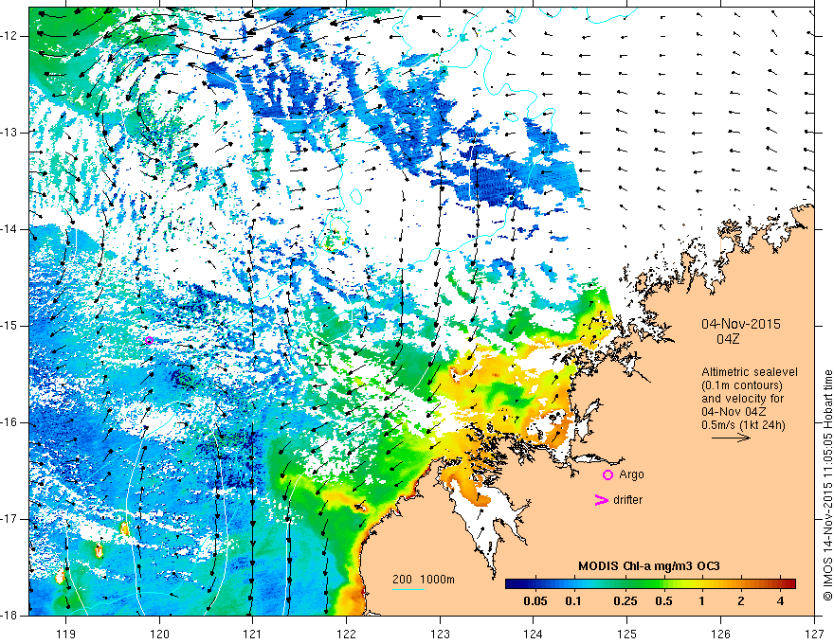Click longitude axis label '120'
The height and width of the screenshot is (644, 834).
159,634
